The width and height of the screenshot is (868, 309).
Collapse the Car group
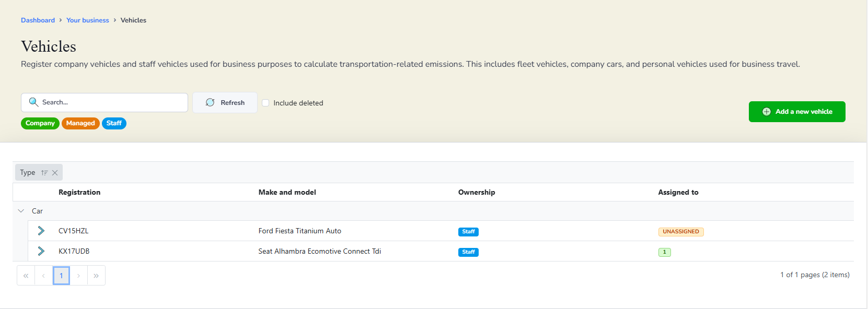[x=21, y=211]
